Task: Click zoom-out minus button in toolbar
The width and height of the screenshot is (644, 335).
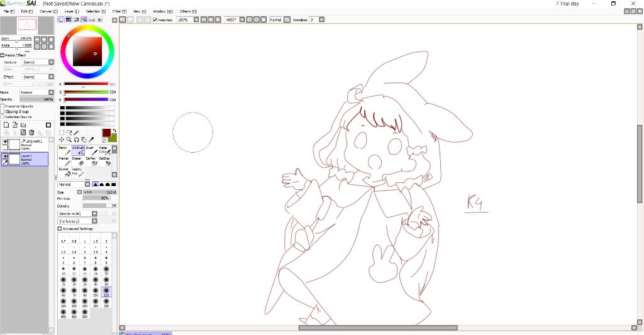Action: [203, 19]
